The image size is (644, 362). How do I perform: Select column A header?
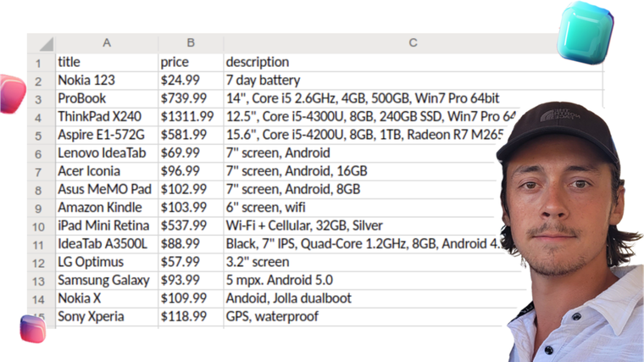pyautogui.click(x=107, y=43)
